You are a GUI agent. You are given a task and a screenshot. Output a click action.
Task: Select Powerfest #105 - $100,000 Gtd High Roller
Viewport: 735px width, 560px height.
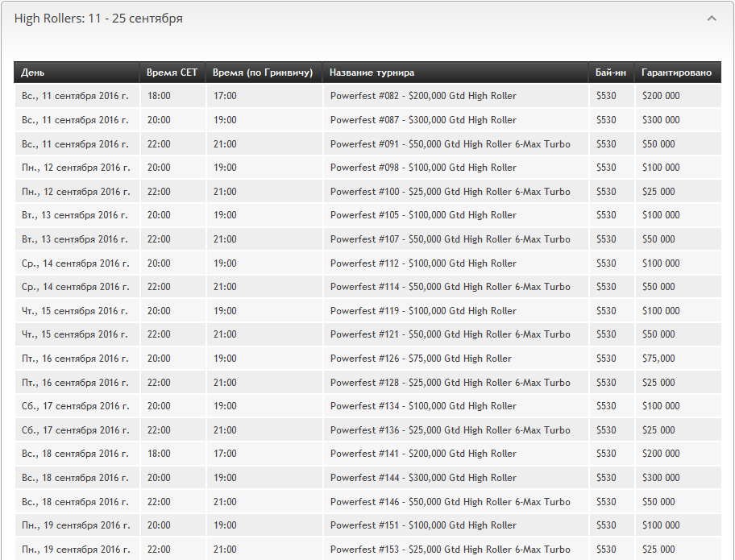423,215
